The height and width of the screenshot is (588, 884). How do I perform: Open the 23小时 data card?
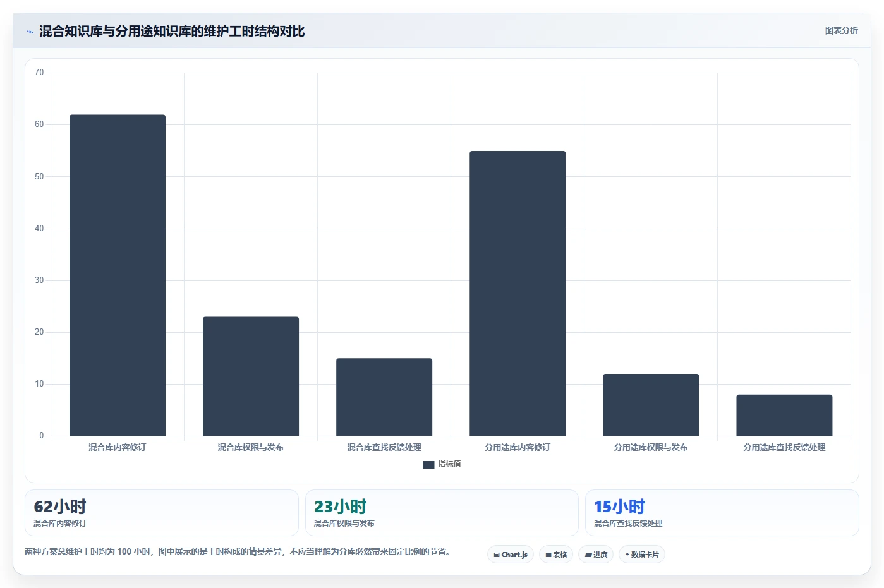point(442,513)
